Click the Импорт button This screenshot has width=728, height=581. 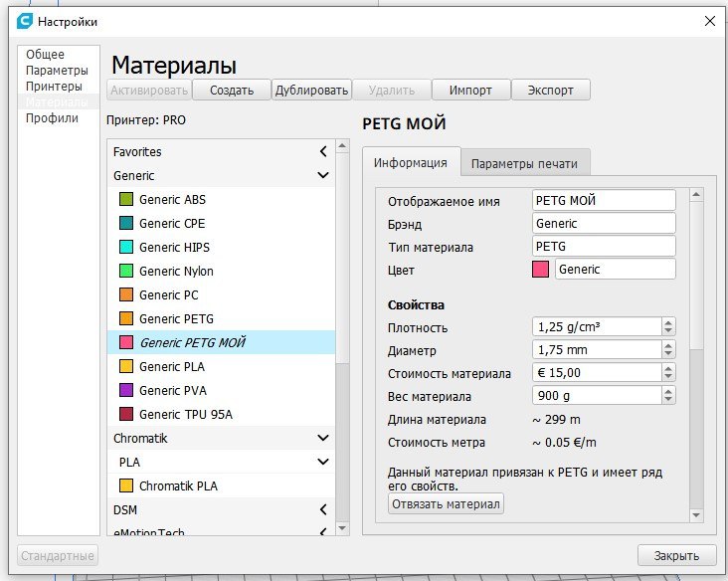tap(470, 90)
